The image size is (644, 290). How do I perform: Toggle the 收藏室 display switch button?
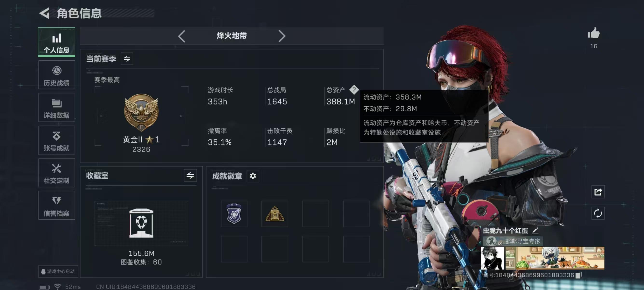coord(190,175)
